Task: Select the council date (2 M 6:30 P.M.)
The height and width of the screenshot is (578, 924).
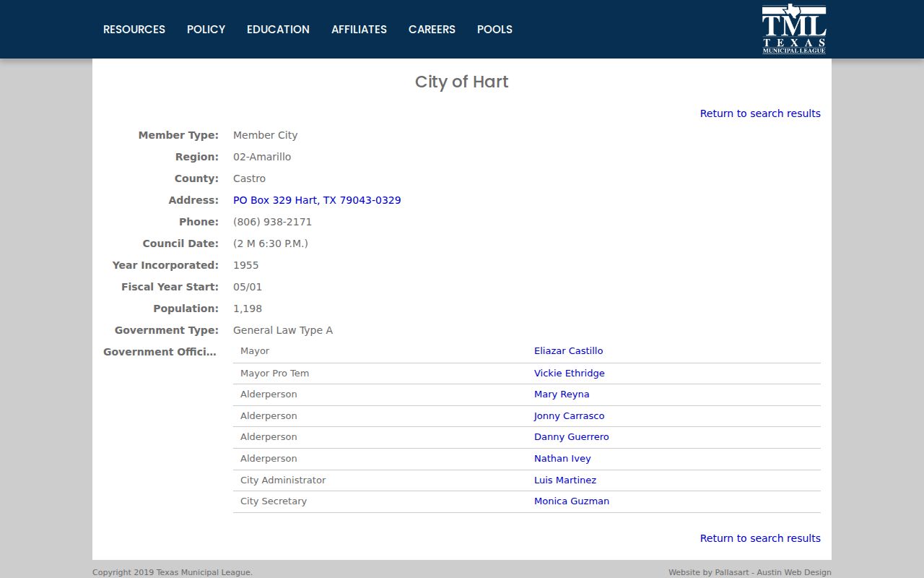Action: coord(271,243)
